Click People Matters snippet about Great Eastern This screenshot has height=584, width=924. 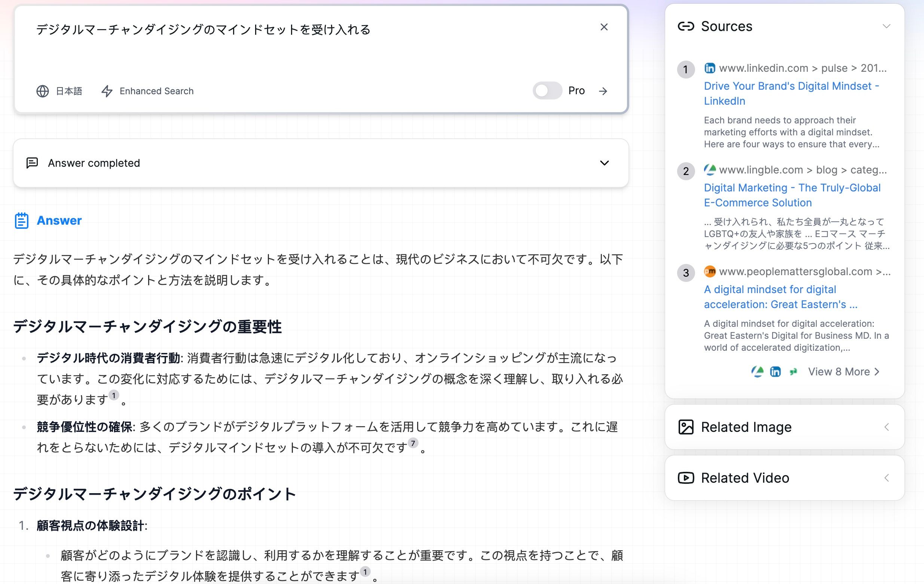point(796,335)
